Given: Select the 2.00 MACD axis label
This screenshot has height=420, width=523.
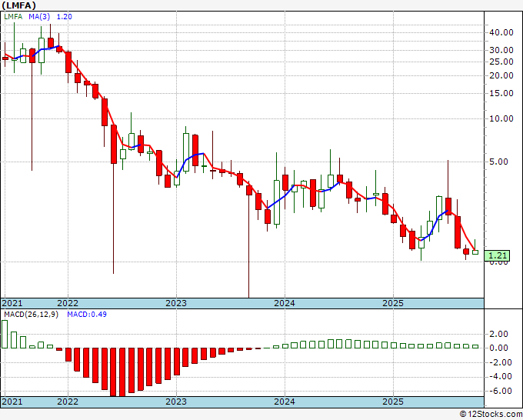Looking at the screenshot, I should pos(498,335).
